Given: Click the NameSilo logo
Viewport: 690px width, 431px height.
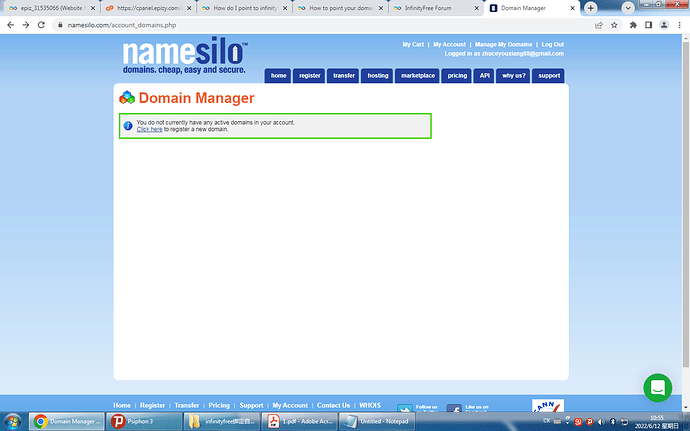Looking at the screenshot, I should tap(185, 55).
